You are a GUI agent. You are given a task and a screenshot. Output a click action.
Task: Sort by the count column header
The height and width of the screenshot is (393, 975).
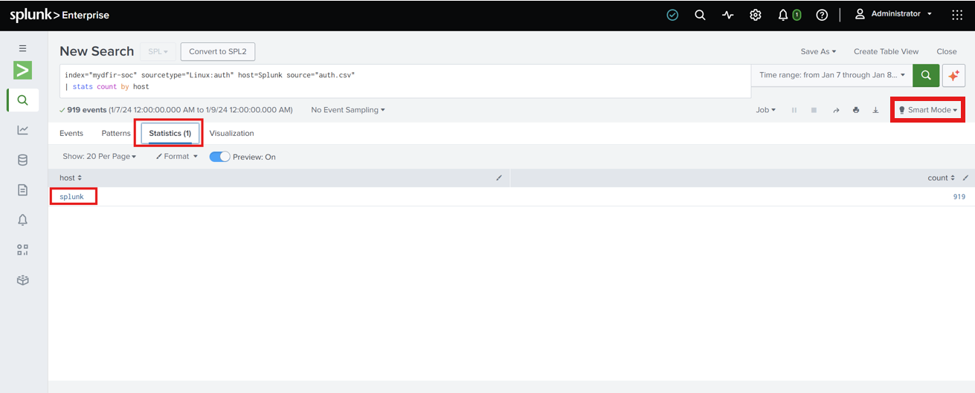point(941,178)
